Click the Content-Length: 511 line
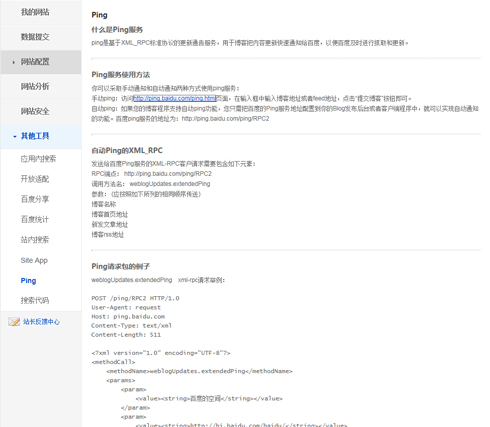 [126, 335]
